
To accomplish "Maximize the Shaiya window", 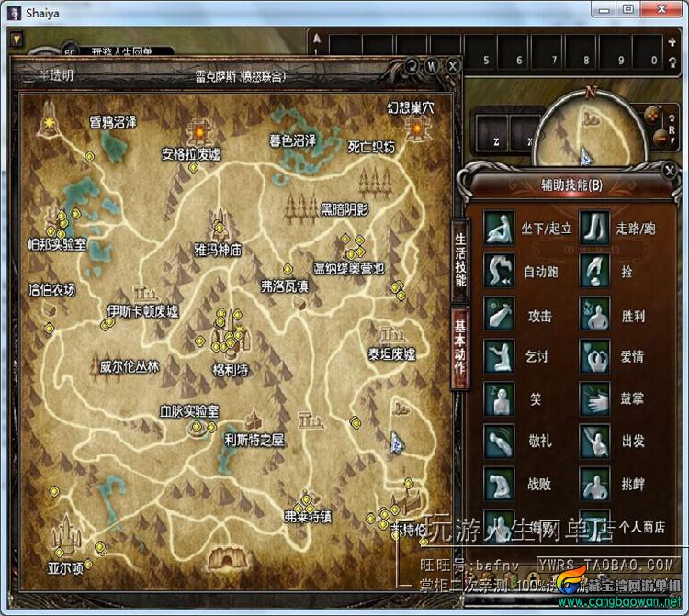I will point(628,9).
